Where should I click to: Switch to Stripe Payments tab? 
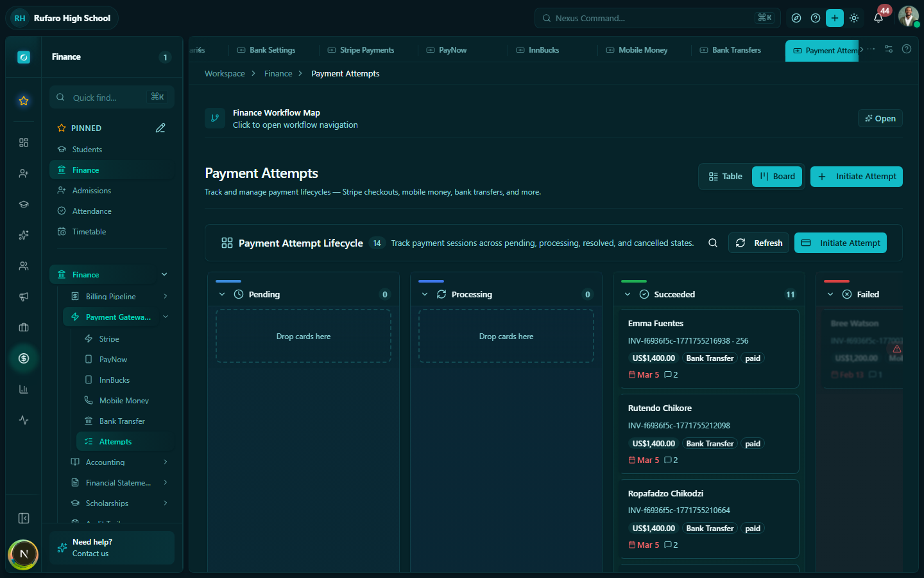click(361, 50)
